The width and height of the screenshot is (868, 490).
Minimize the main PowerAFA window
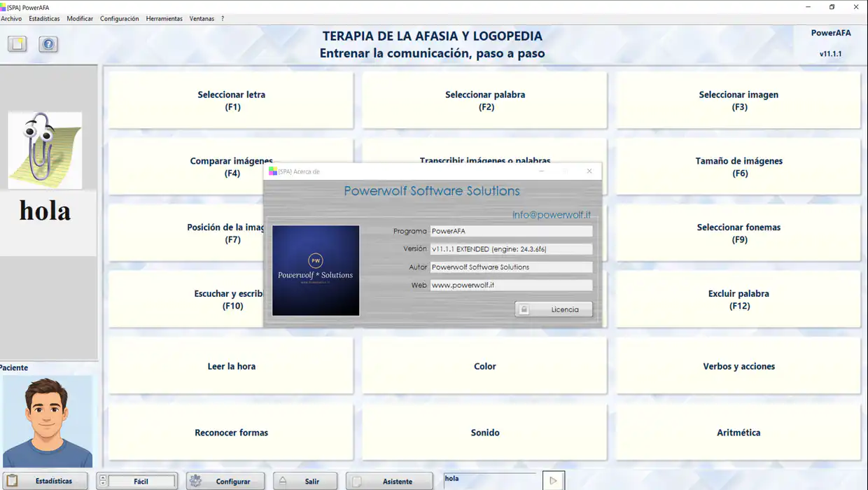808,7
